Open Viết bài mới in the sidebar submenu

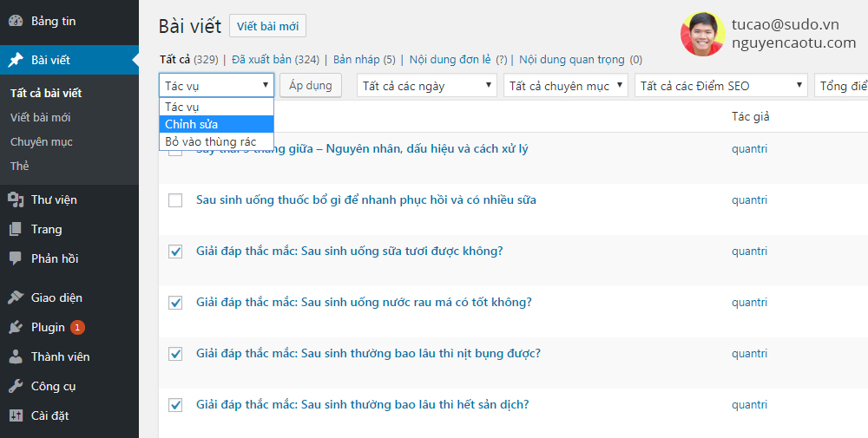41,117
